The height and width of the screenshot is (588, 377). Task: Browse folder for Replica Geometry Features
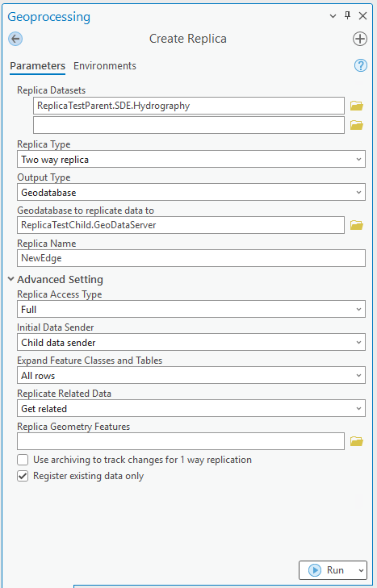pyautogui.click(x=356, y=441)
